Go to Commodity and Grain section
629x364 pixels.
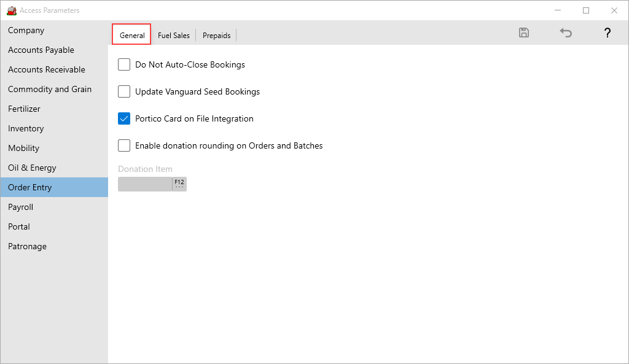[50, 89]
